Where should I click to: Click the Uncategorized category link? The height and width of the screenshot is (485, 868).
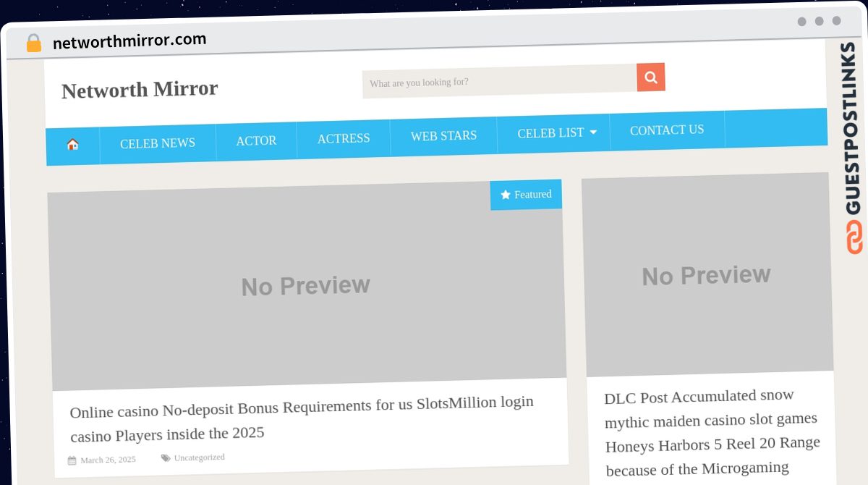199,457
